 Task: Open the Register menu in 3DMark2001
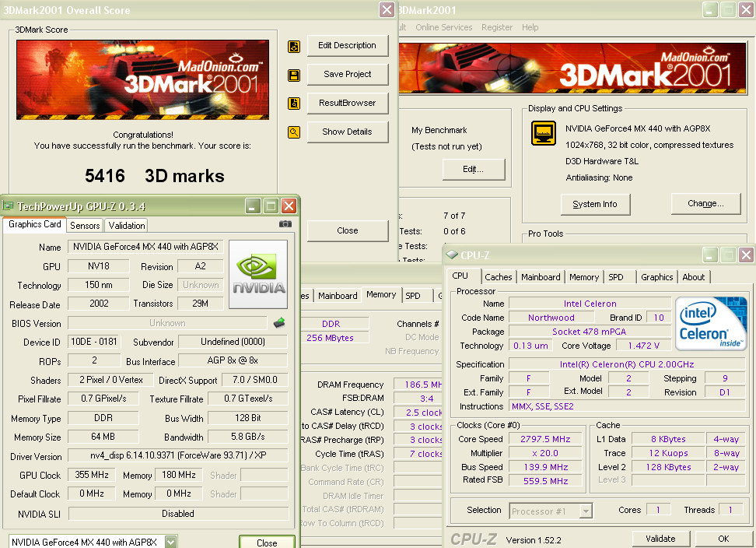coord(496,27)
